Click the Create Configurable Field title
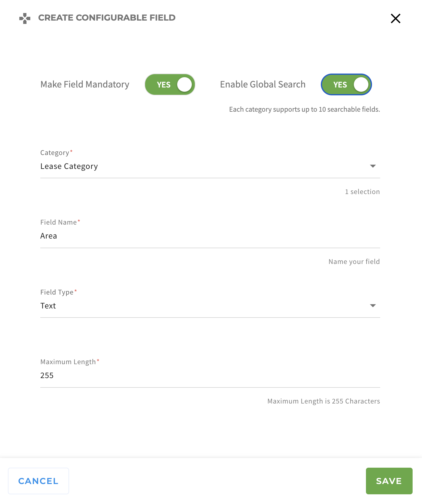Viewport: 422px width, 504px height. point(107,18)
